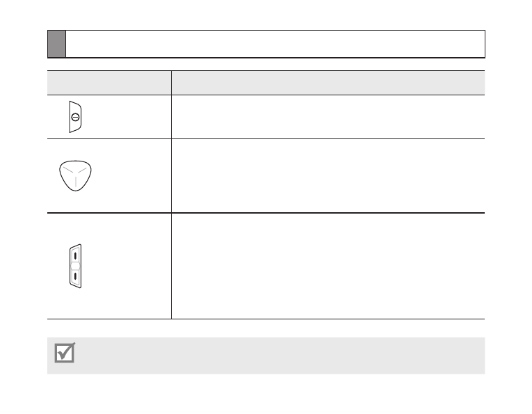
Task: Click the description cell beside the circled-minus key
Action: coord(328,117)
